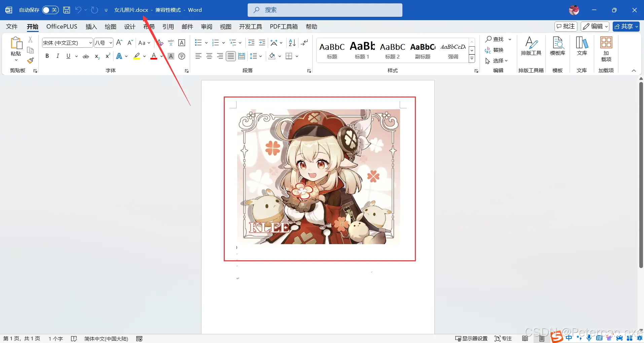Viewport: 644px width, 343px height.
Task: Toggle Strikethrough formatting
Action: 86,56
